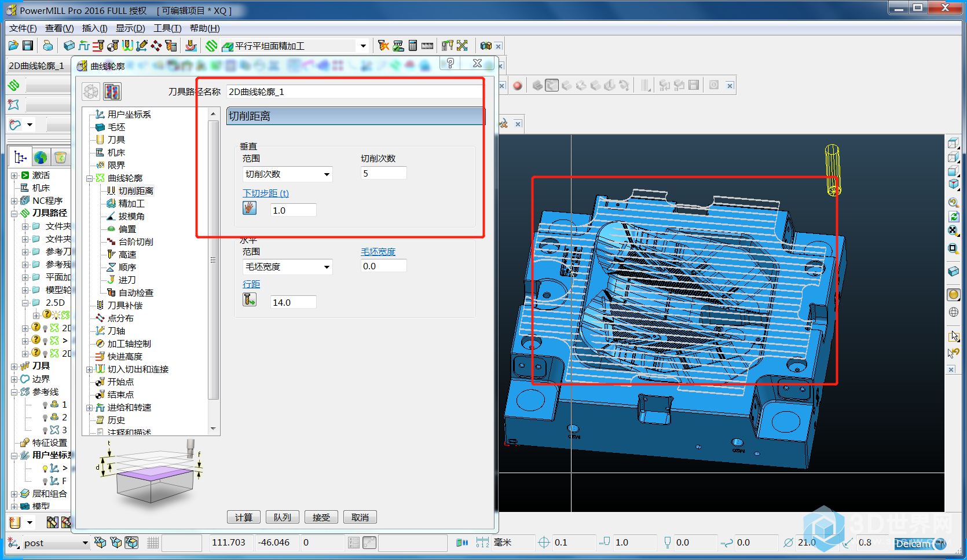The height and width of the screenshot is (560, 967).
Task: Open point distribution toolbar icon
Action: (156, 46)
